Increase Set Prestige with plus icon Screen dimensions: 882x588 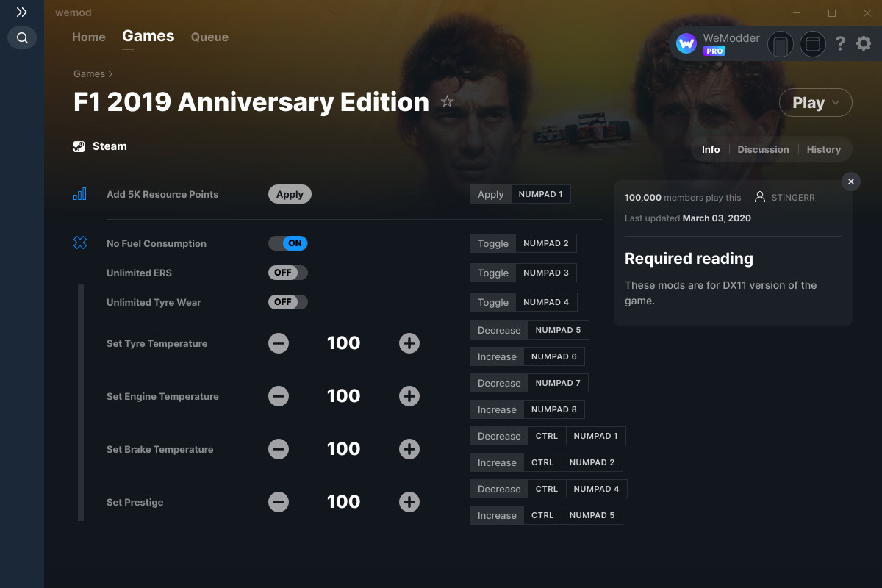point(409,502)
